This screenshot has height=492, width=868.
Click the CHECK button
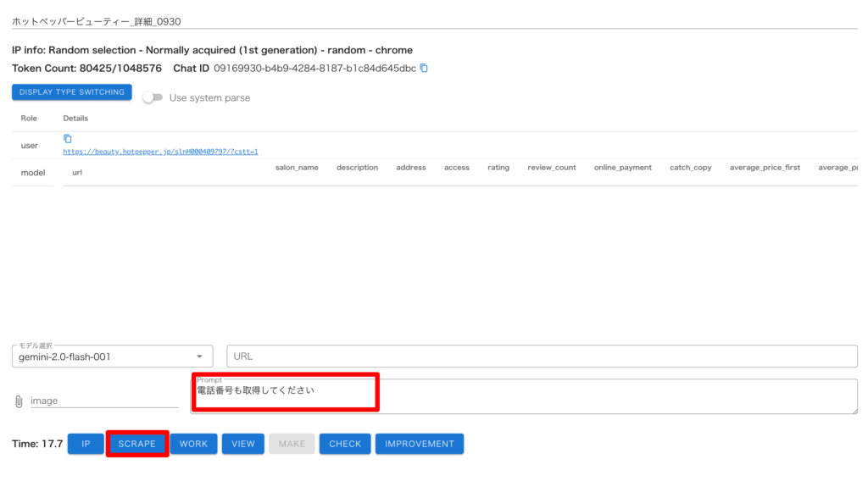pyautogui.click(x=345, y=444)
